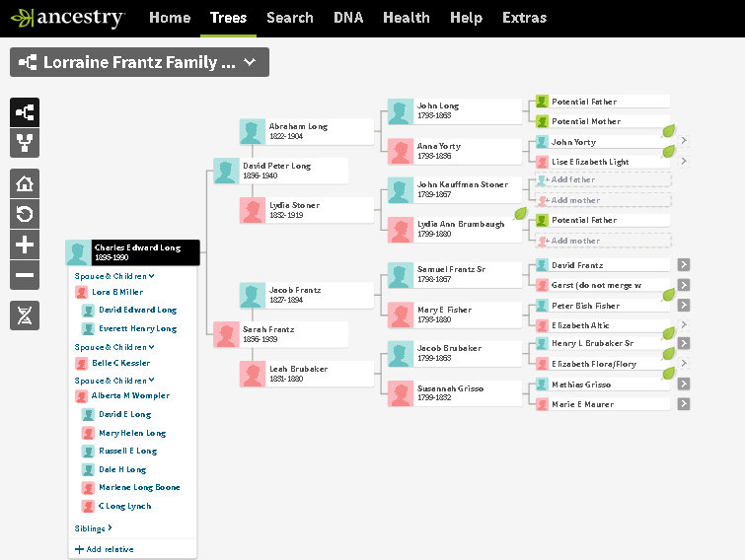Screen dimensions: 745x560
Task: Switch to the pedigree view icon
Action: pos(25,112)
